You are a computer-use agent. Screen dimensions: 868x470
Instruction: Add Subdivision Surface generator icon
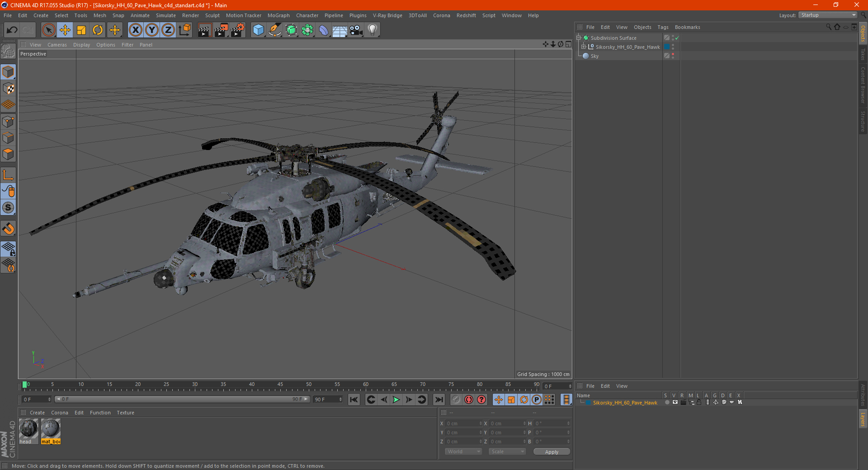[x=291, y=30]
